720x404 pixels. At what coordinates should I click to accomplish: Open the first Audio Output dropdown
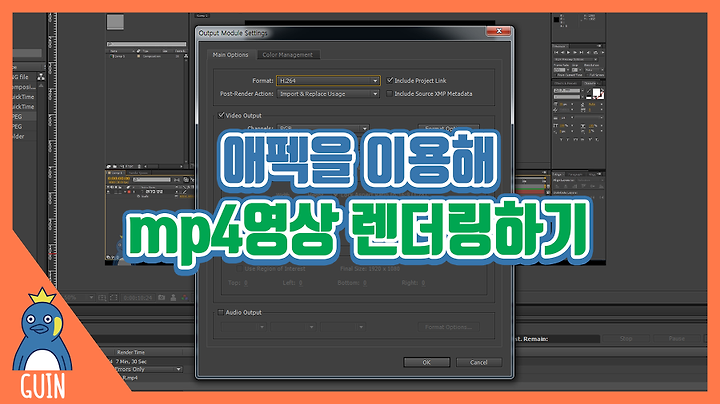pyautogui.click(x=243, y=327)
